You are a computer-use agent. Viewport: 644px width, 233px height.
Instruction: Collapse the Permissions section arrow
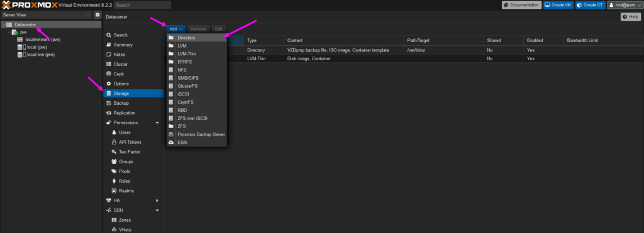tap(157, 122)
